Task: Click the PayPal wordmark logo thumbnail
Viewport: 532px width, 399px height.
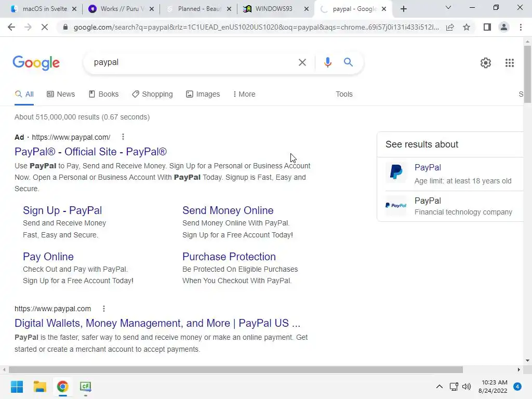Action: [x=396, y=205]
